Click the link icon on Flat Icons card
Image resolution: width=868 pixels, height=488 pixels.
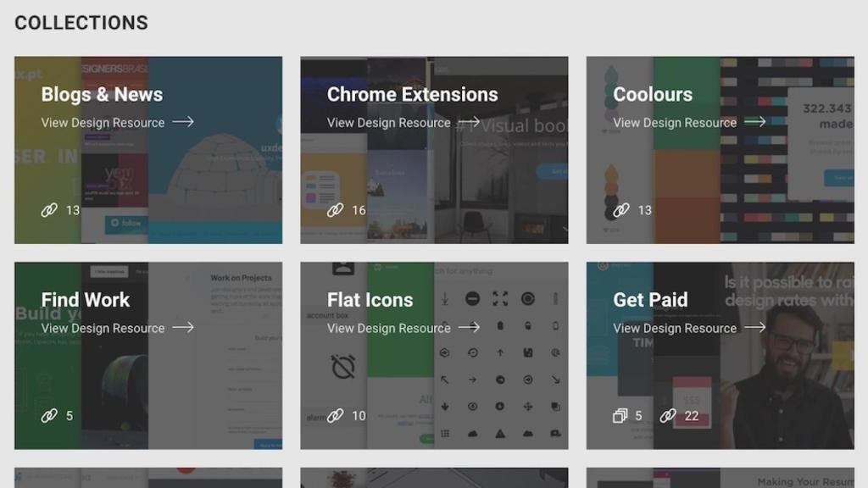tap(336, 416)
